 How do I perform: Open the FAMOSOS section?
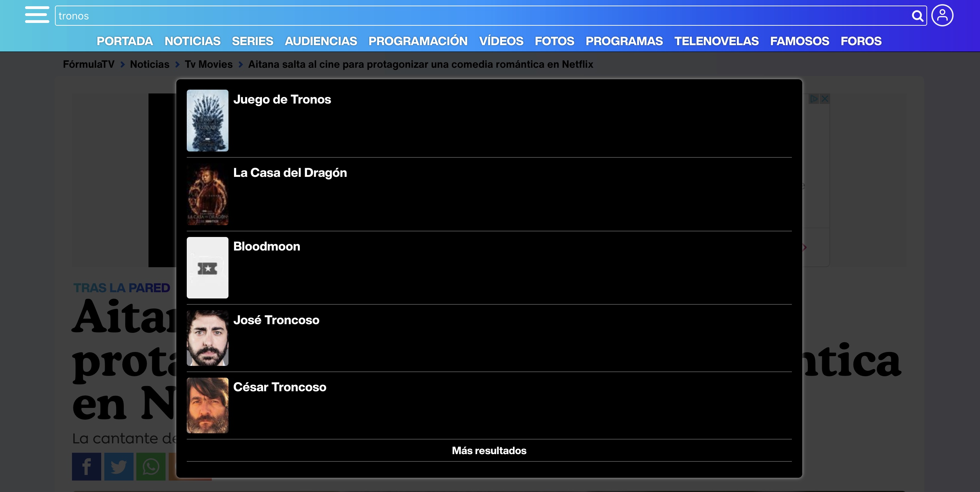click(800, 41)
